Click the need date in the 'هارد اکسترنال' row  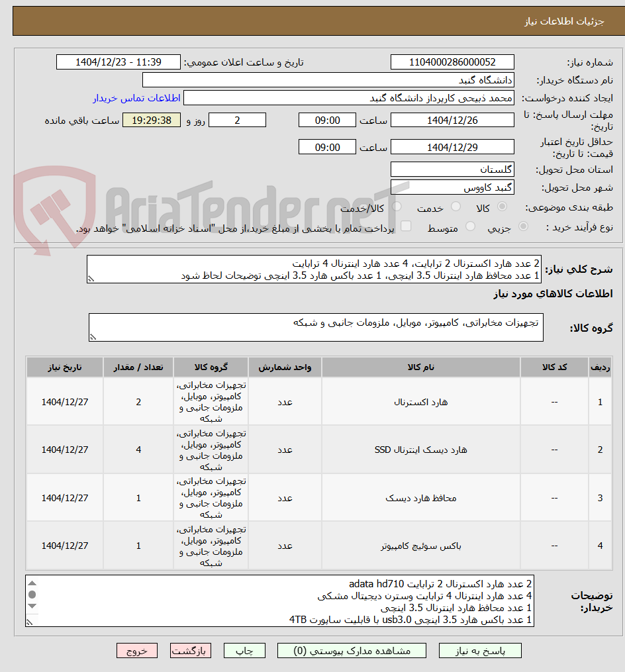click(65, 402)
